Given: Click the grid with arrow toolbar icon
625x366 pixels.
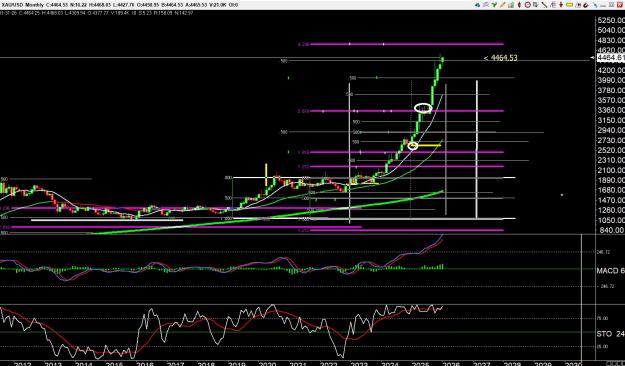Looking at the screenshot, I should (x=535, y=5).
